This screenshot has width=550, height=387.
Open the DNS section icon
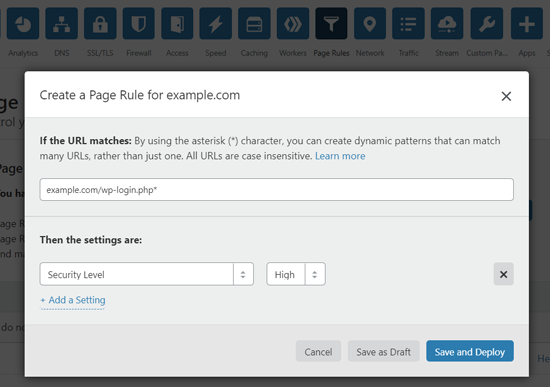point(61,24)
